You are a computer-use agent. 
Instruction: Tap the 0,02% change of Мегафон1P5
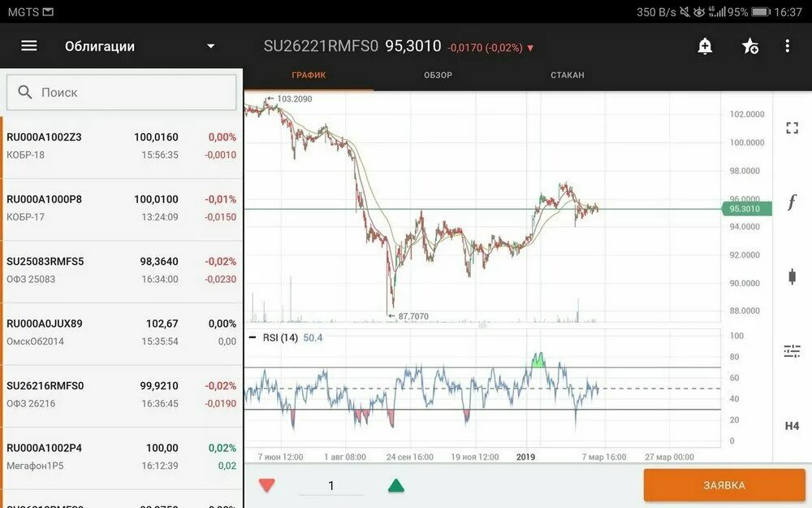(222, 448)
